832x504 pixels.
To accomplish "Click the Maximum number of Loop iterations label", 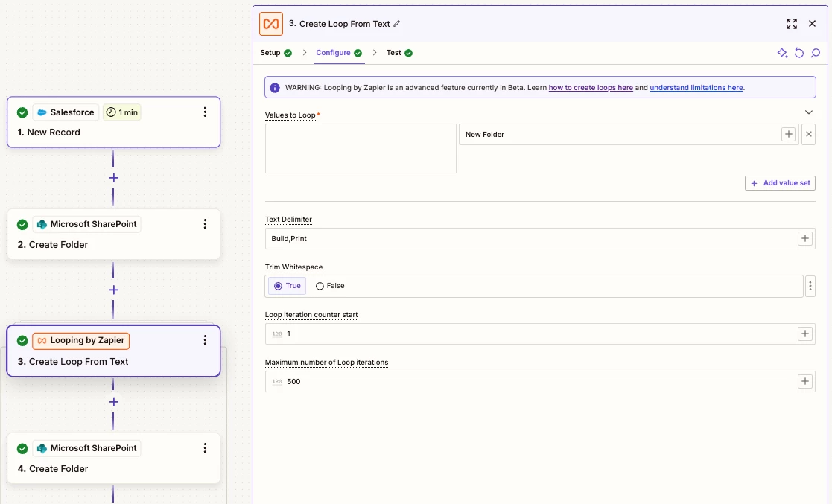I will 326,363.
